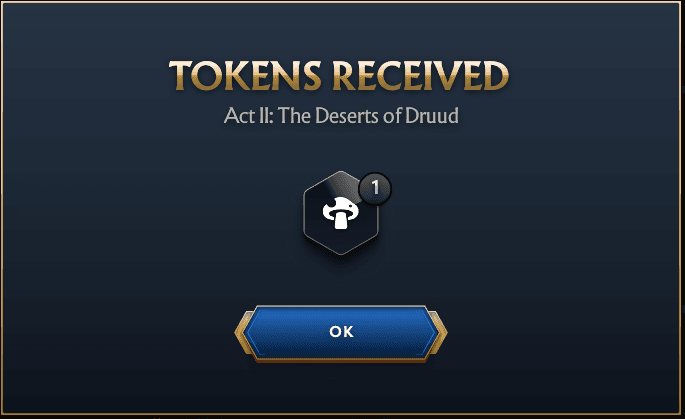Click the word Deserts in the subtitle
Screen dimensions: 685x419
pos(346,116)
